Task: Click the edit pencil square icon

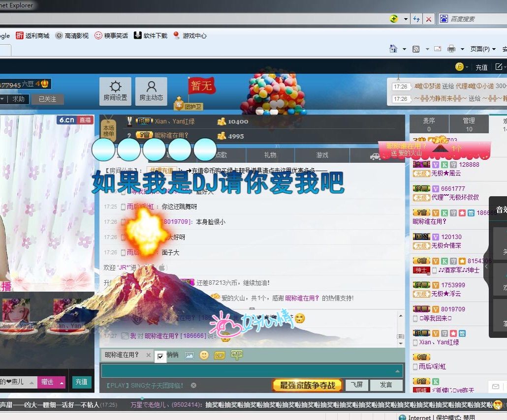Action: (x=499, y=66)
